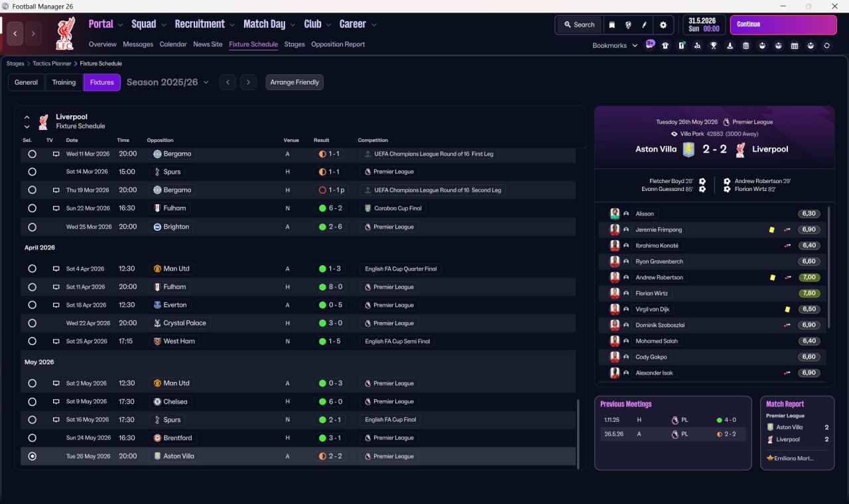
Task: Select the Everton 18 Apr fixture radio button
Action: (32, 305)
